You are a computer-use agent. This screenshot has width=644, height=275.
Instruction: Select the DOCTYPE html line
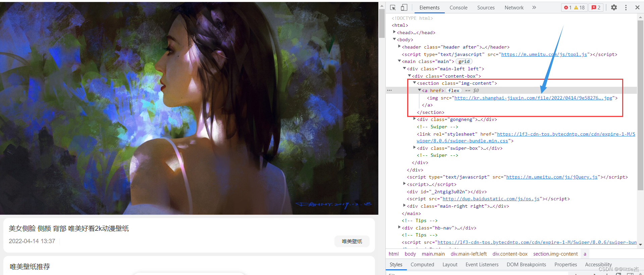click(x=412, y=18)
